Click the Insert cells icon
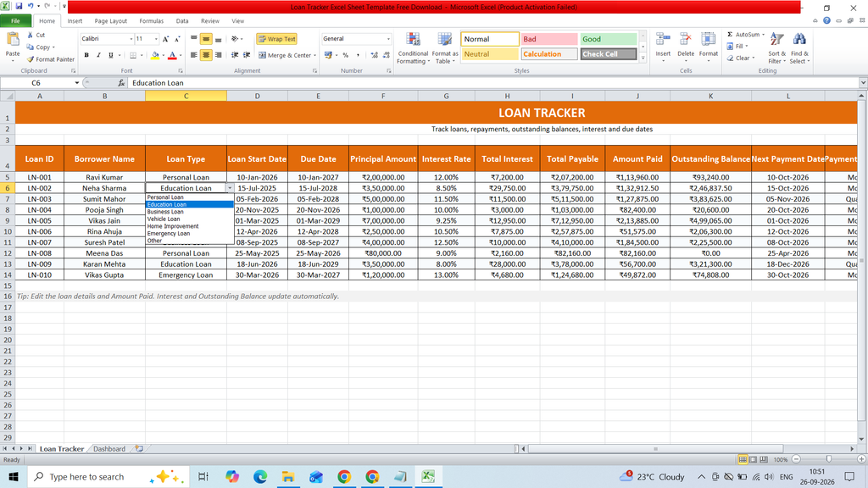Viewport: 868px width, 488px height. (x=663, y=40)
